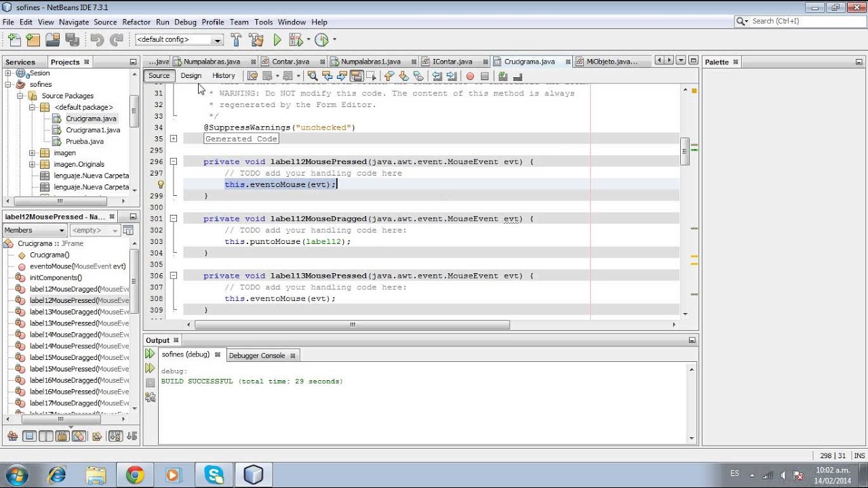Image resolution: width=868 pixels, height=488 pixels.
Task: Click the Shift Line Left editor icon
Action: (x=437, y=76)
